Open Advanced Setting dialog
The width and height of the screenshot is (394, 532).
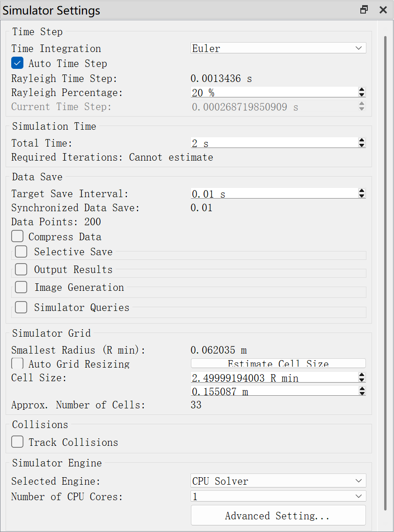(278, 516)
